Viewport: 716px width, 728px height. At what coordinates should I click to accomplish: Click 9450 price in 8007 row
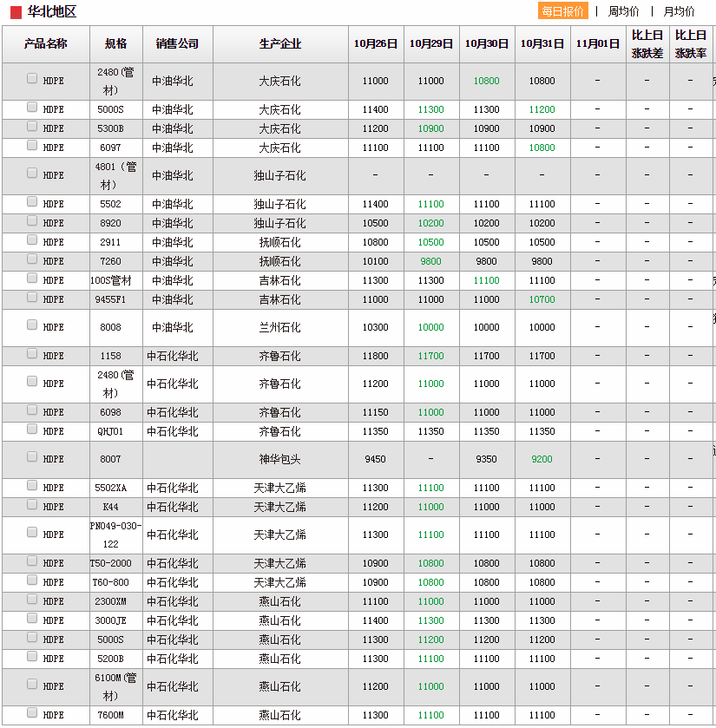click(375, 459)
